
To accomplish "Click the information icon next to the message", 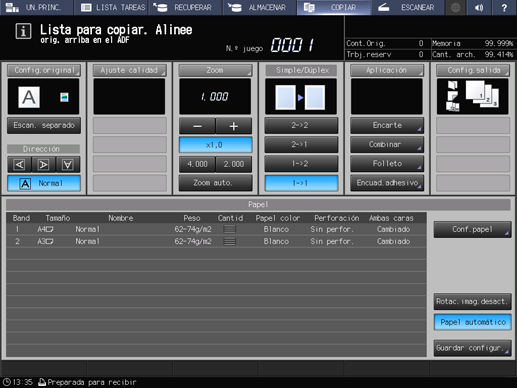I will tap(23, 31).
